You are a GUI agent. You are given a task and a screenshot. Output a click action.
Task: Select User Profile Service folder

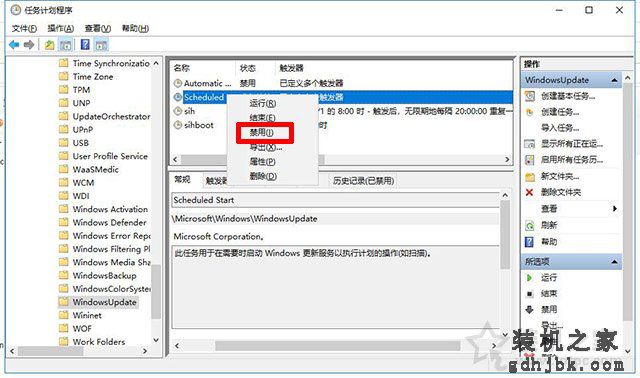tap(110, 156)
